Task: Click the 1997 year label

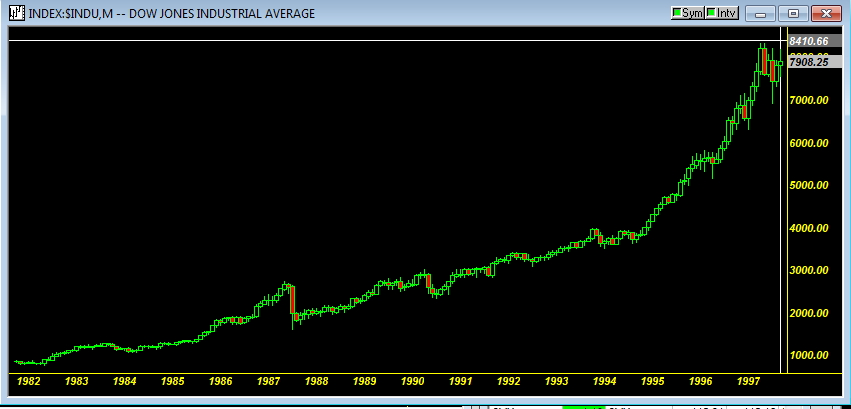Action: (748, 381)
